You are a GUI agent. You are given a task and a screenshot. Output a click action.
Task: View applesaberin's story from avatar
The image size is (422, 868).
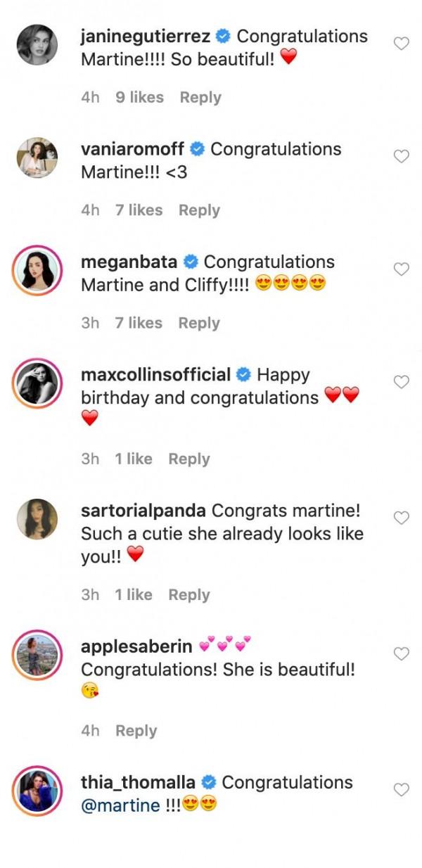click(37, 655)
